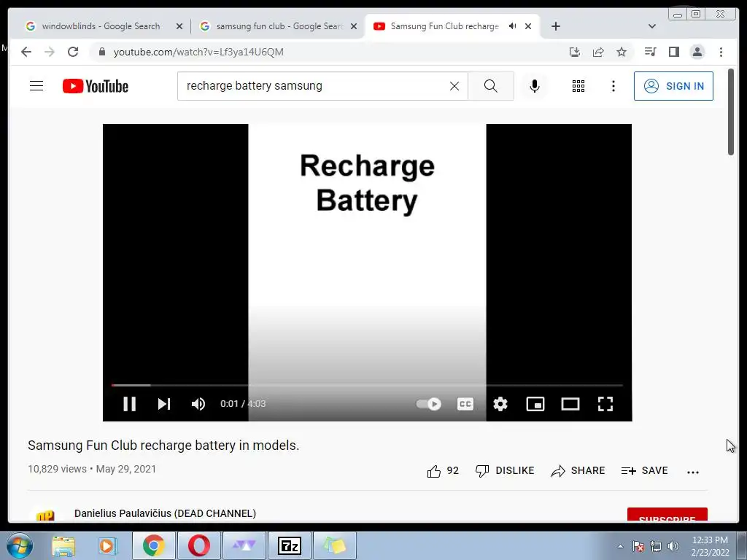The width and height of the screenshot is (747, 560).
Task: Subscribe to the channel
Action: point(667,515)
